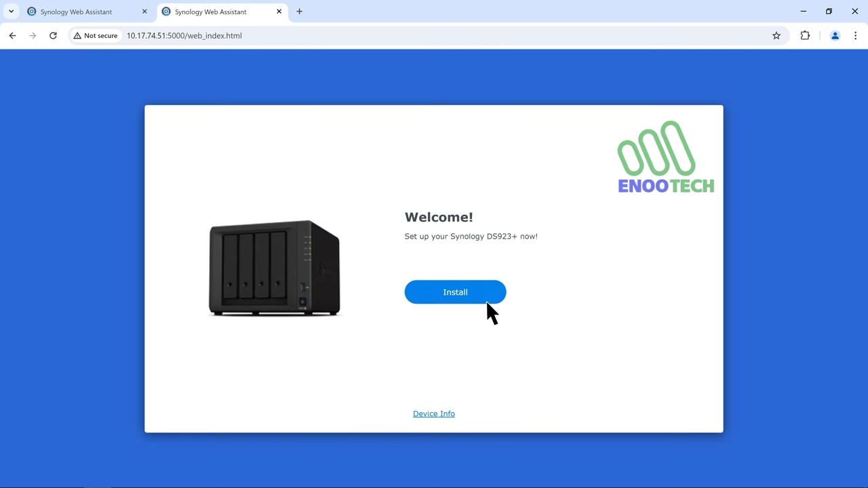Restore down the browser window
Image resolution: width=868 pixels, height=488 pixels.
[829, 12]
